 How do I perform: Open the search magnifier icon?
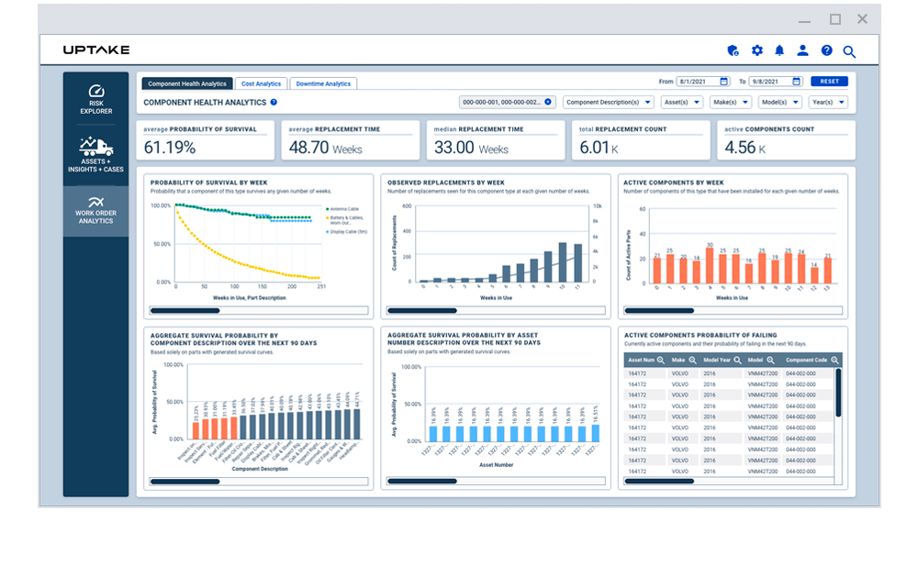coord(848,50)
